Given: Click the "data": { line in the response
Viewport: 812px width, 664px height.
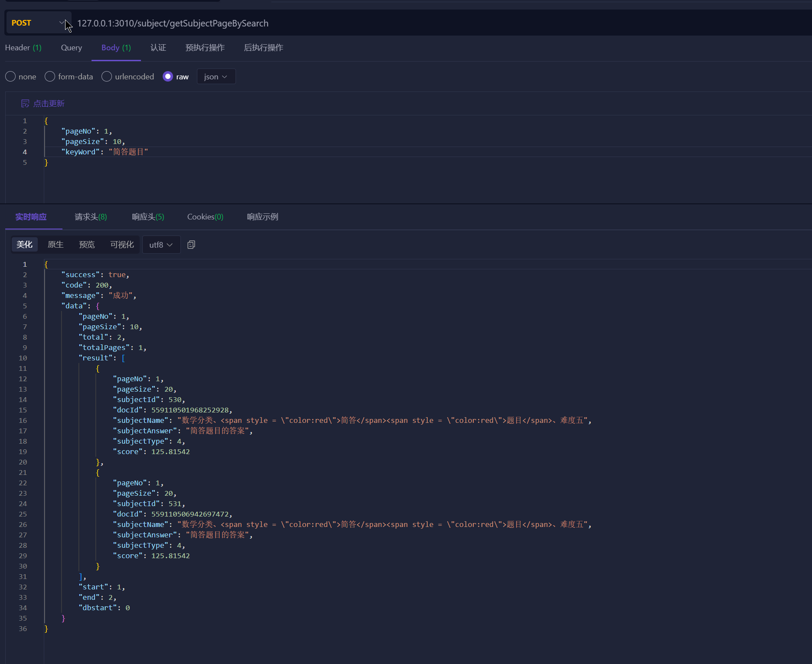Looking at the screenshot, I should pos(81,306).
